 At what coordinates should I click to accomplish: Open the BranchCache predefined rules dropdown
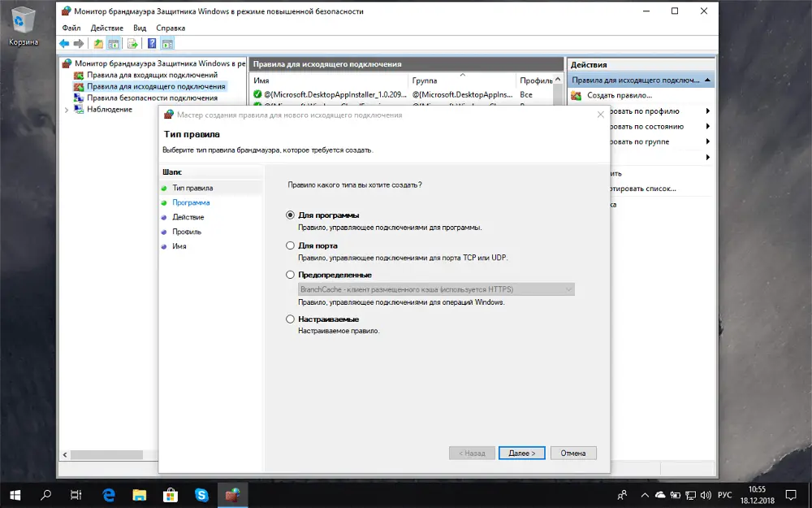coord(568,289)
